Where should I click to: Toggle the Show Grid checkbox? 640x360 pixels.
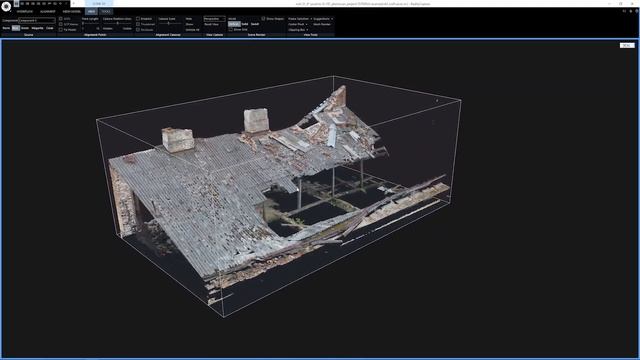pos(231,29)
